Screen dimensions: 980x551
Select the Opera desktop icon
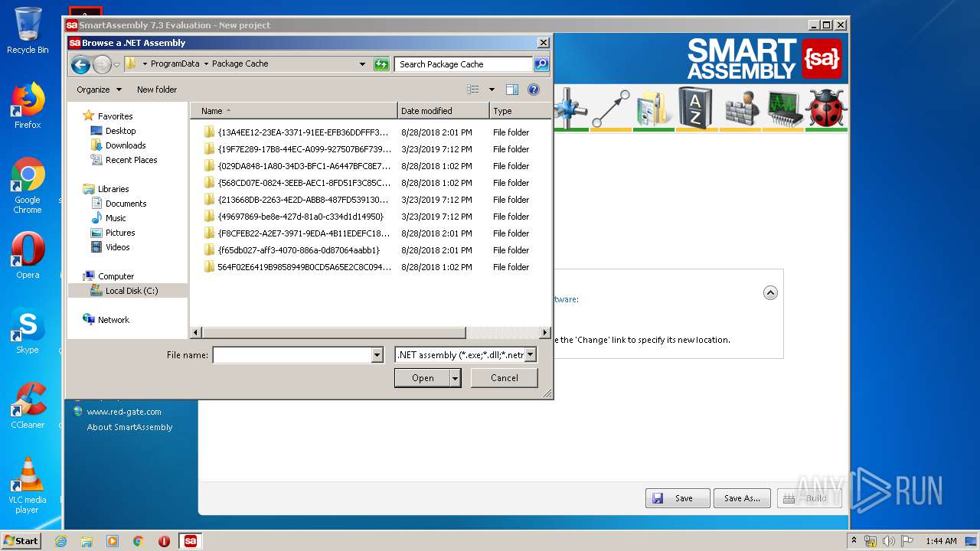coord(28,256)
